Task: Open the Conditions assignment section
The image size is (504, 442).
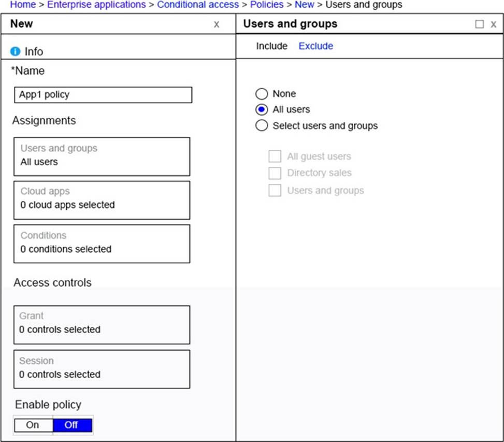Action: click(x=102, y=244)
